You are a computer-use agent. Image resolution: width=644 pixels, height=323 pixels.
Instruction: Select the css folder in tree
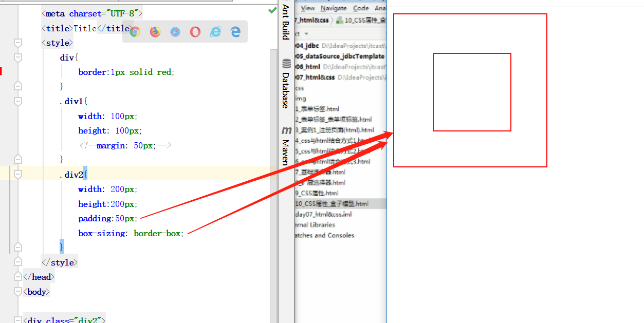coord(300,88)
